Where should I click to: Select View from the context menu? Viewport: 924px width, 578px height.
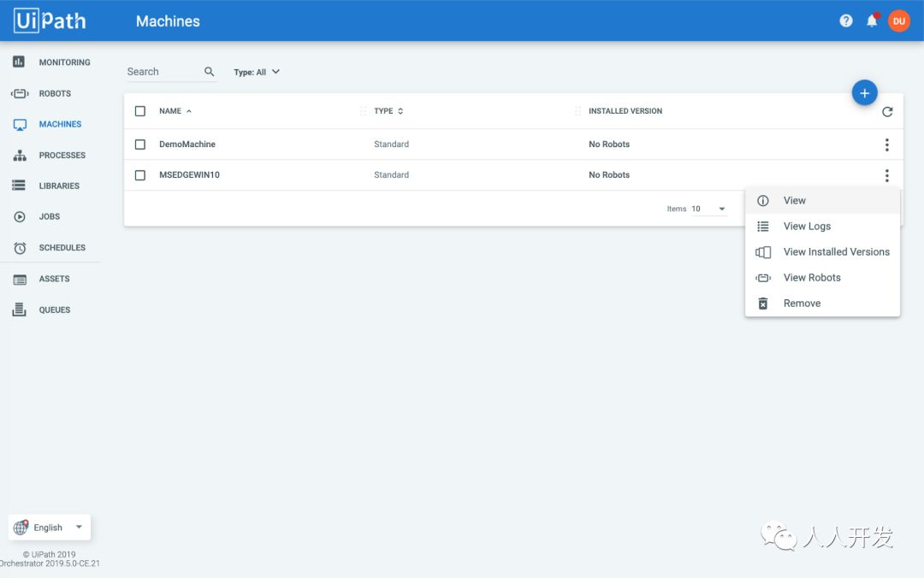tap(823, 200)
